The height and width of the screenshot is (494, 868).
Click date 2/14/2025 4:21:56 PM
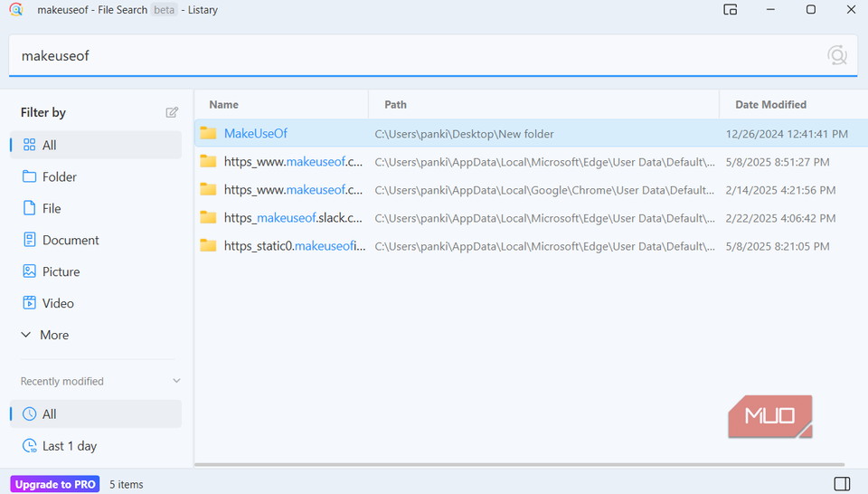(780, 190)
